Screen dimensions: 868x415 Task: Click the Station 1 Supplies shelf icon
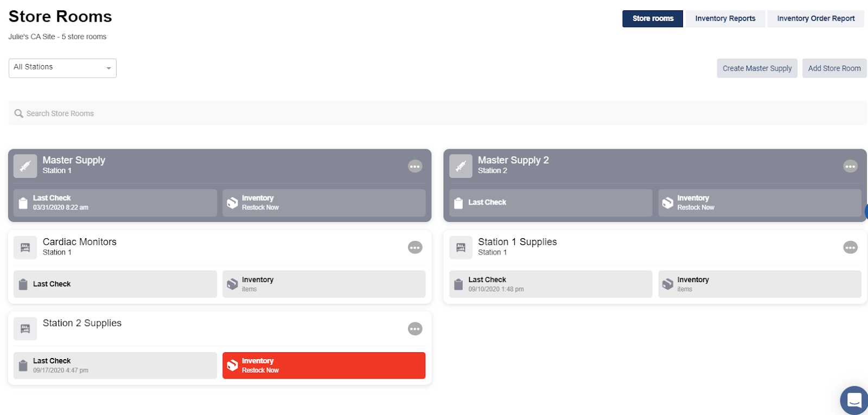coord(461,247)
